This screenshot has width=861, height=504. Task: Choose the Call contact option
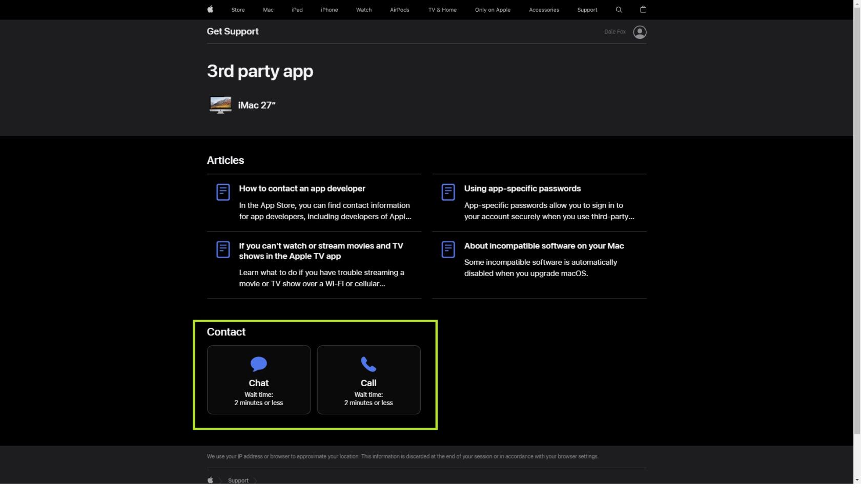(368, 380)
